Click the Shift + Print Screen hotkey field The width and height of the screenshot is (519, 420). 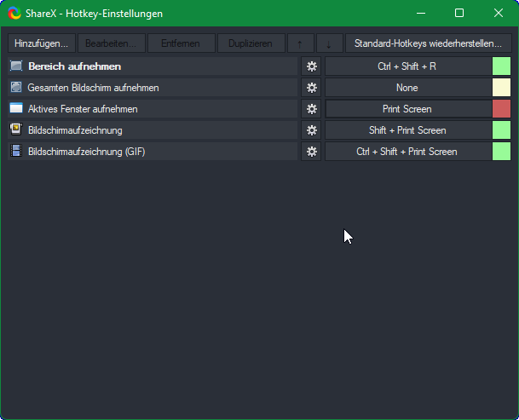pyautogui.click(x=407, y=130)
